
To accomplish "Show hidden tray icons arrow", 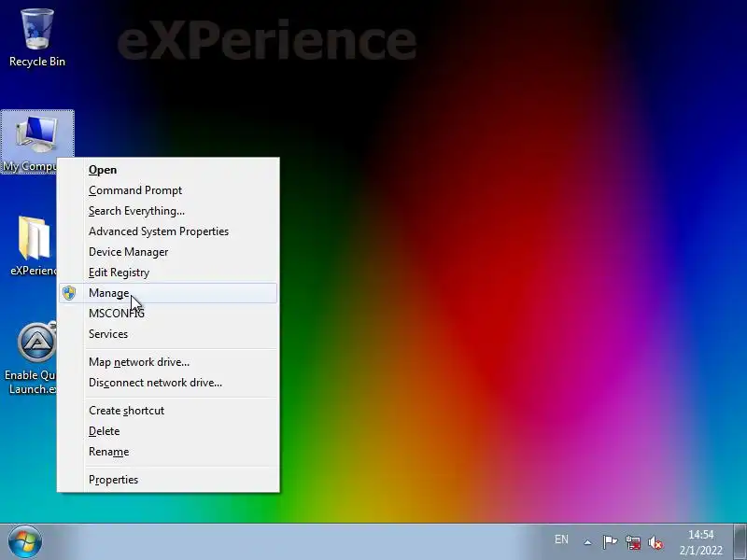I will pyautogui.click(x=588, y=542).
